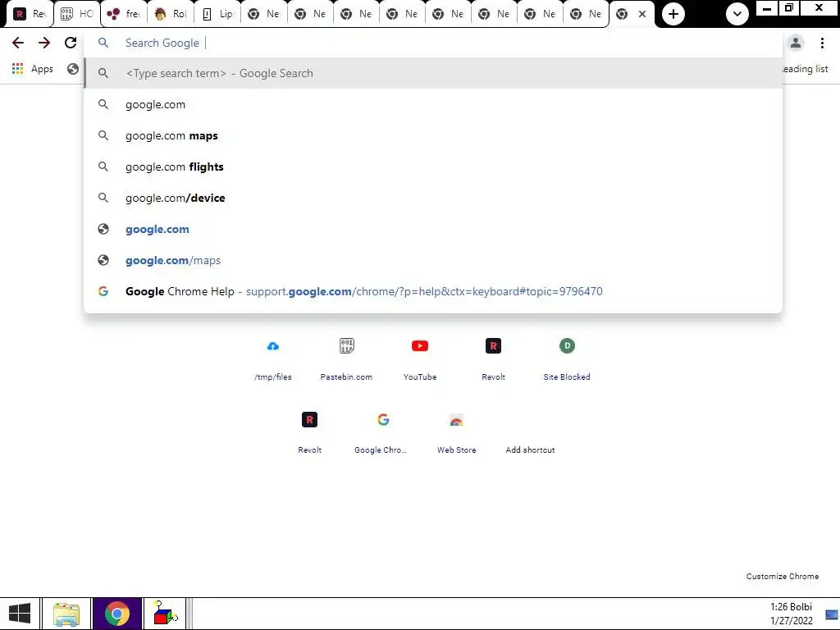Click the taskbar clock showing 1:26

792,614
